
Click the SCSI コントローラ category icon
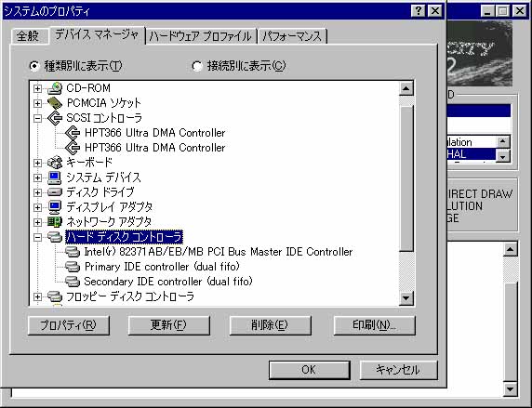click(55, 118)
